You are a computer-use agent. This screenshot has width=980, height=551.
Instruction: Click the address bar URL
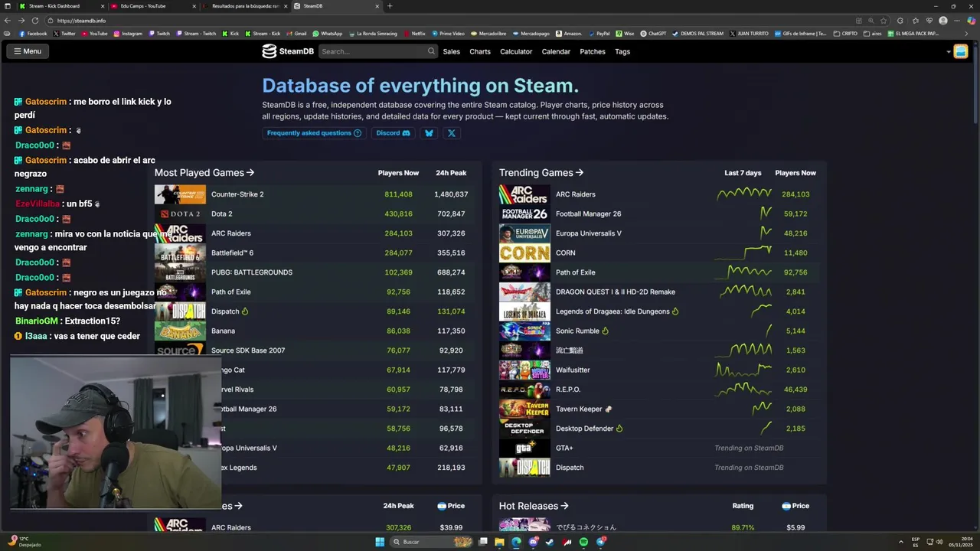point(81,21)
